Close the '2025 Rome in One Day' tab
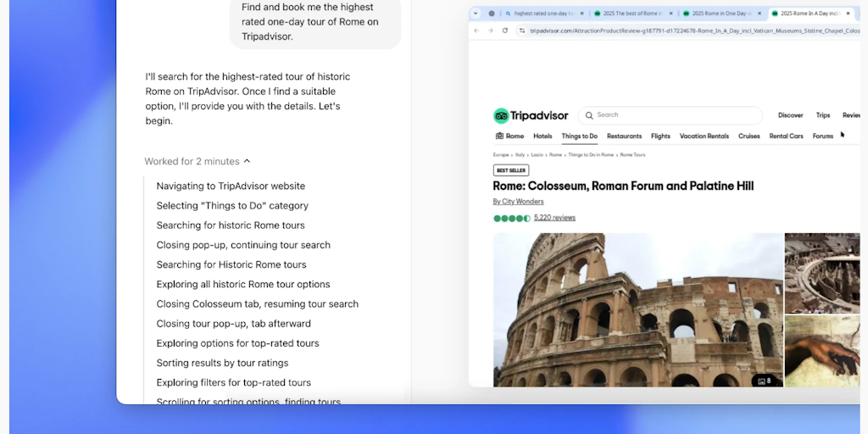868x434 pixels. coord(759,14)
